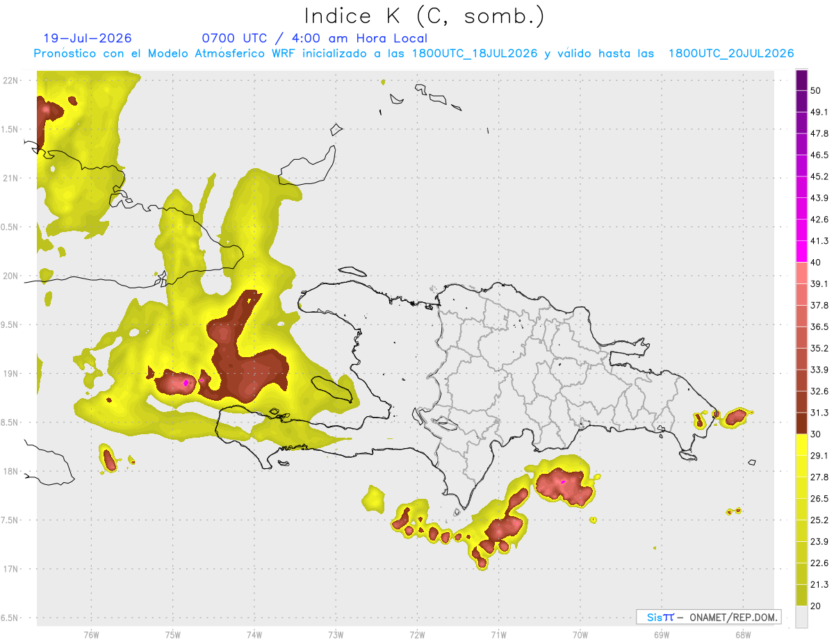Screen dimensions: 834x644
Task: Click the 69W longitude axis label
Action: 661,634
